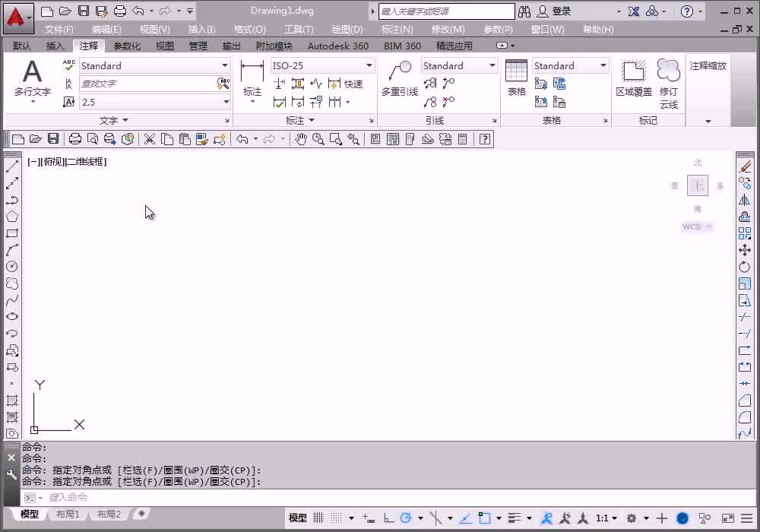This screenshot has width=760, height=532.
Task: Click the spell check ABC icon
Action: pos(69,65)
